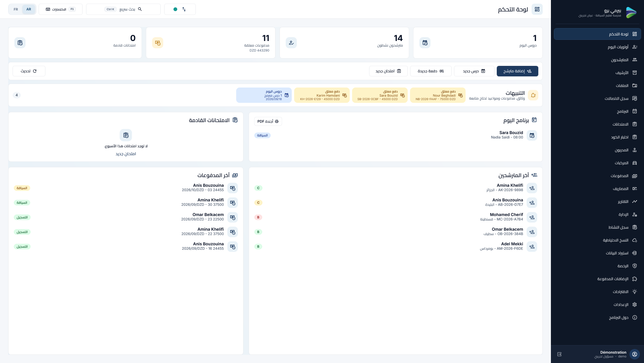This screenshot has width=644, height=363.
Task: Click the sync arrows status icon
Action: tap(184, 9)
